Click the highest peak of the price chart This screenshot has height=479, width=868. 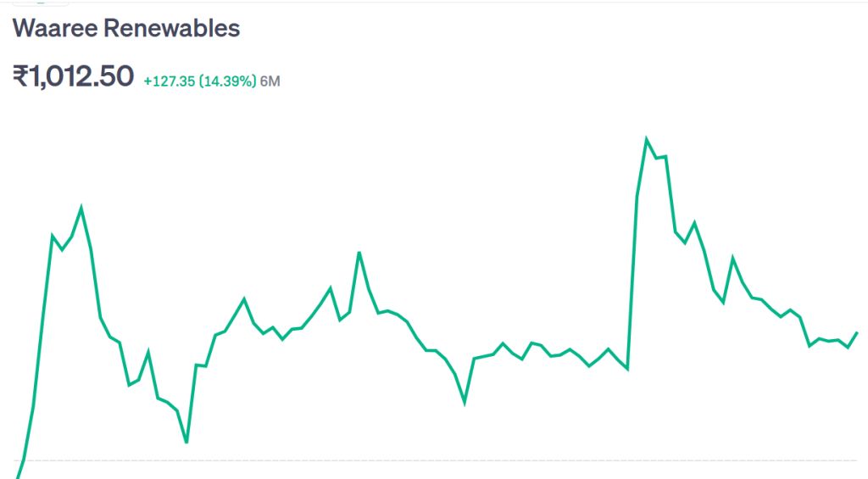click(x=646, y=139)
